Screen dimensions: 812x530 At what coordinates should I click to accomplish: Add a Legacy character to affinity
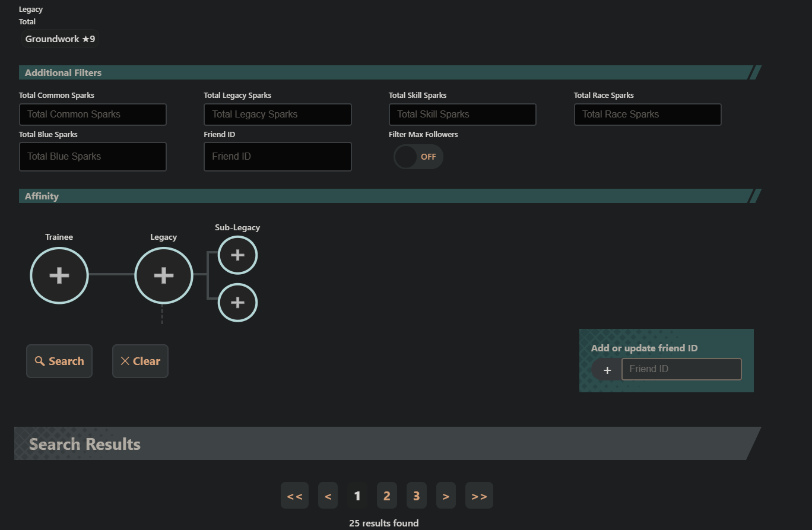click(x=164, y=275)
